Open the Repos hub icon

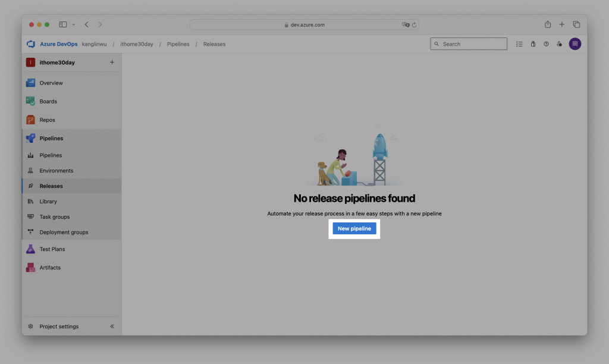(31, 120)
